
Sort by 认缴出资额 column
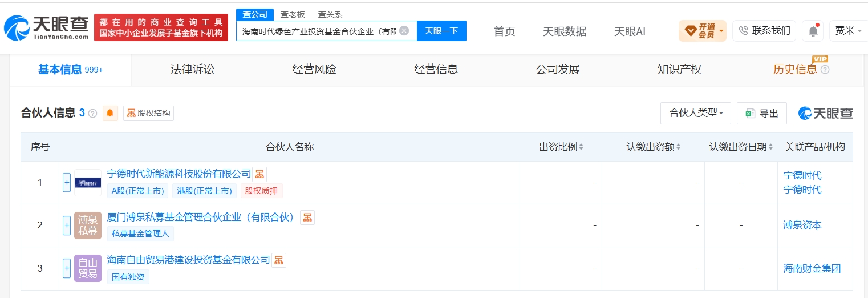pos(678,147)
